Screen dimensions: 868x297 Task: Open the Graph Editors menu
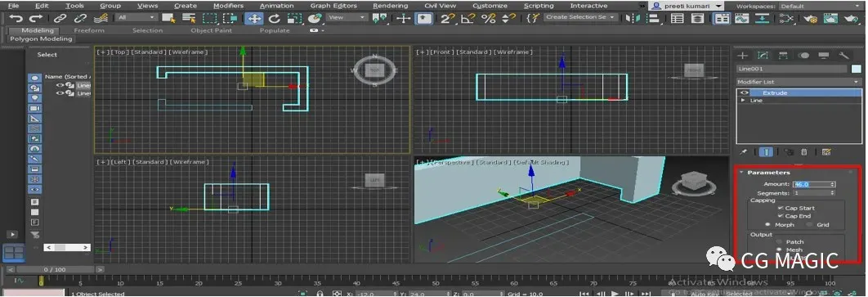point(333,6)
